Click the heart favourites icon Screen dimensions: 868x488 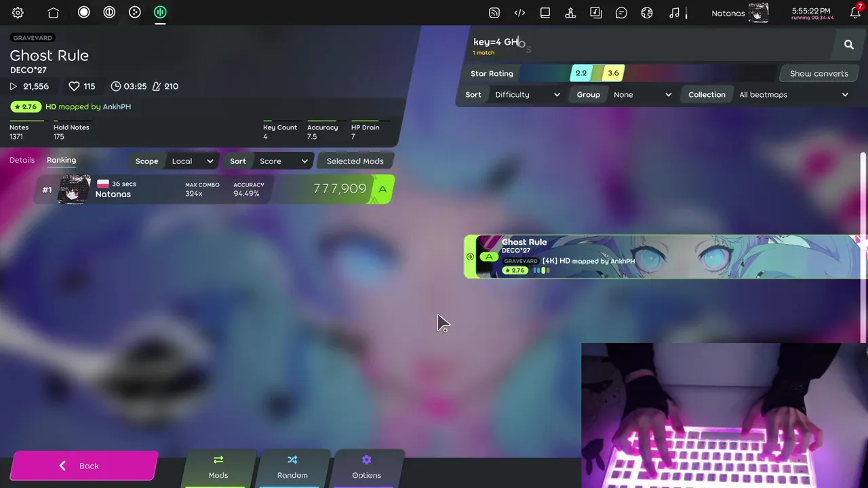point(75,86)
